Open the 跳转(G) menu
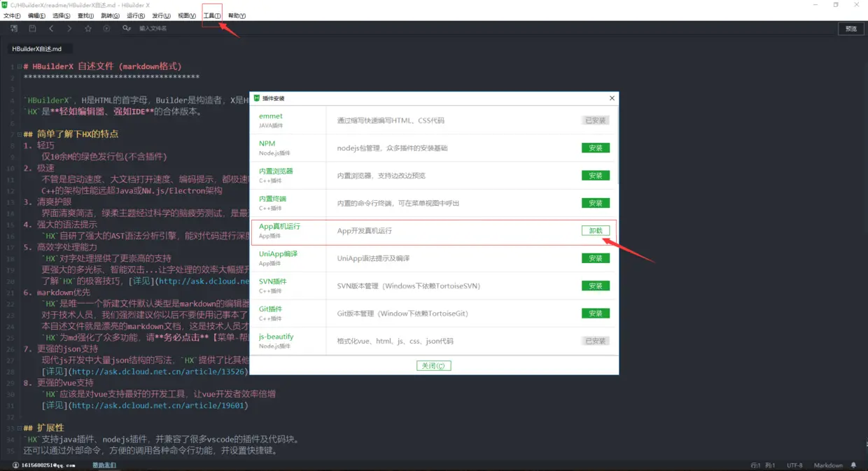The height and width of the screenshot is (471, 868). click(x=111, y=15)
